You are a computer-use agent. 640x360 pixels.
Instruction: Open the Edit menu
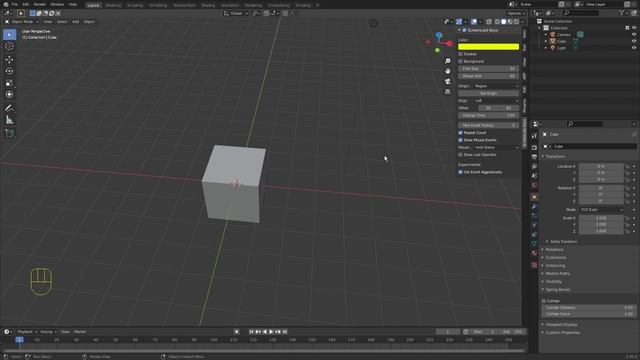click(x=26, y=4)
